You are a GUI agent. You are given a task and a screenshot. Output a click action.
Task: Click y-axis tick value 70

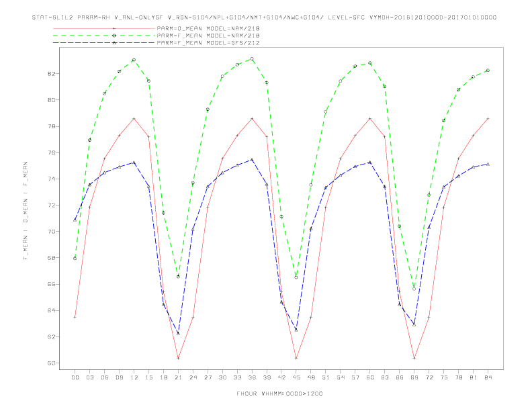tap(51, 232)
